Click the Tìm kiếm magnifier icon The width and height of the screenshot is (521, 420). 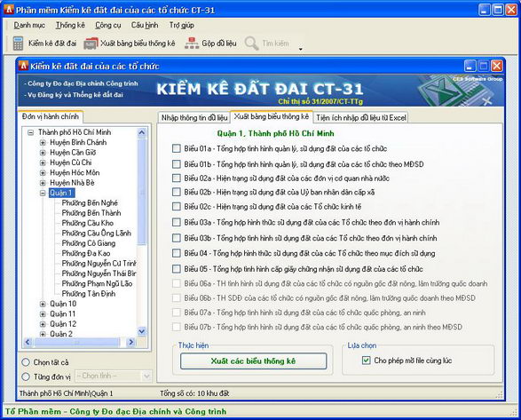tap(251, 44)
